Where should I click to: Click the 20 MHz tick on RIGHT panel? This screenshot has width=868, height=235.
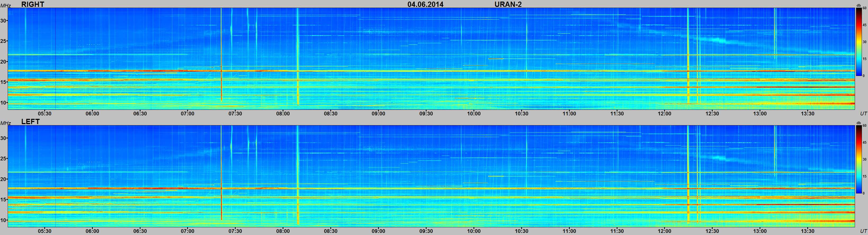coord(3,61)
